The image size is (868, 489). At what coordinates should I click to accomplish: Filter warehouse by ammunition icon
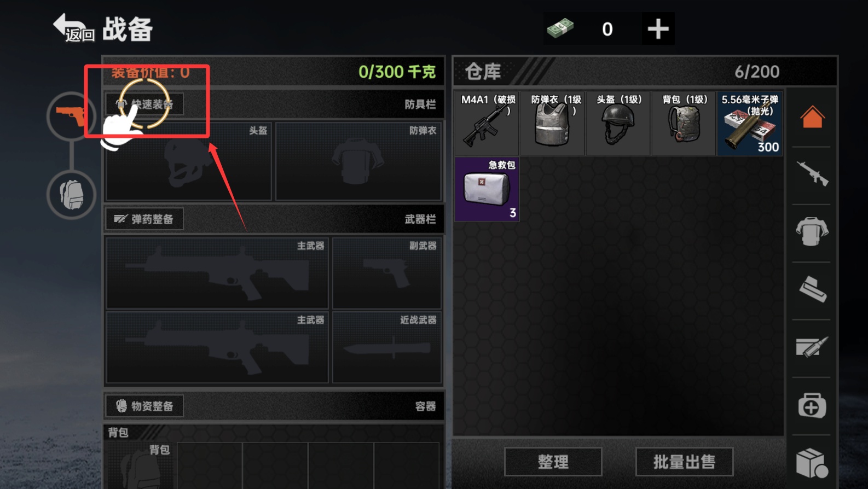click(x=812, y=347)
